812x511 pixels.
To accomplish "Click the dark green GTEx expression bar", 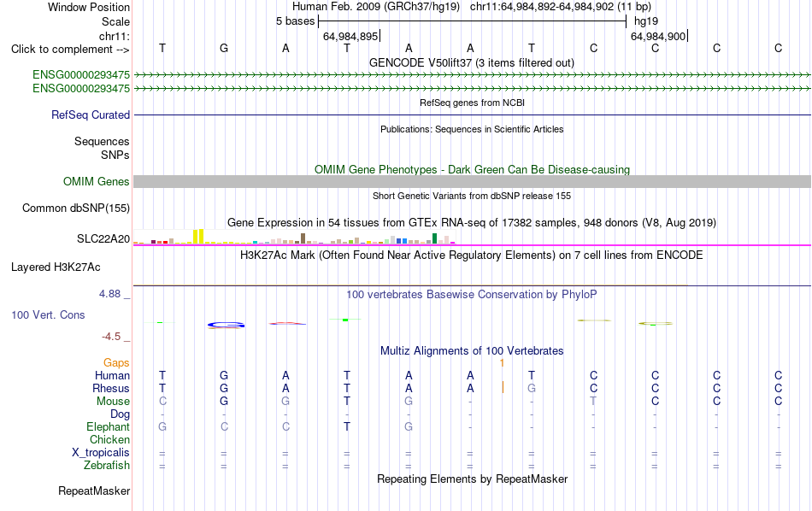I will (x=434, y=238).
